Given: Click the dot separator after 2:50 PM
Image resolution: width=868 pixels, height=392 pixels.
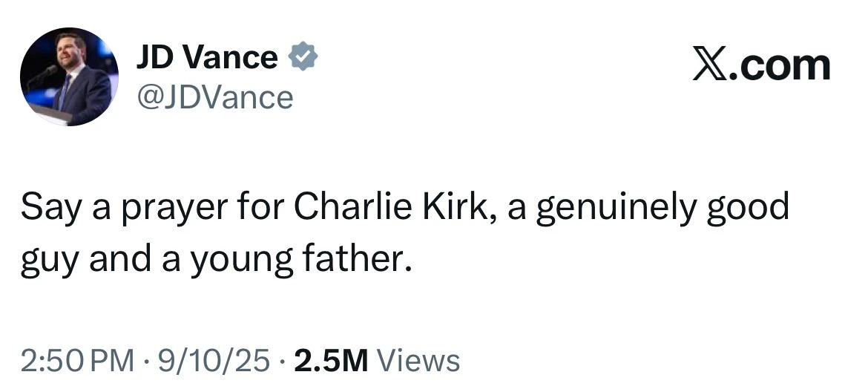Looking at the screenshot, I should click(x=145, y=362).
